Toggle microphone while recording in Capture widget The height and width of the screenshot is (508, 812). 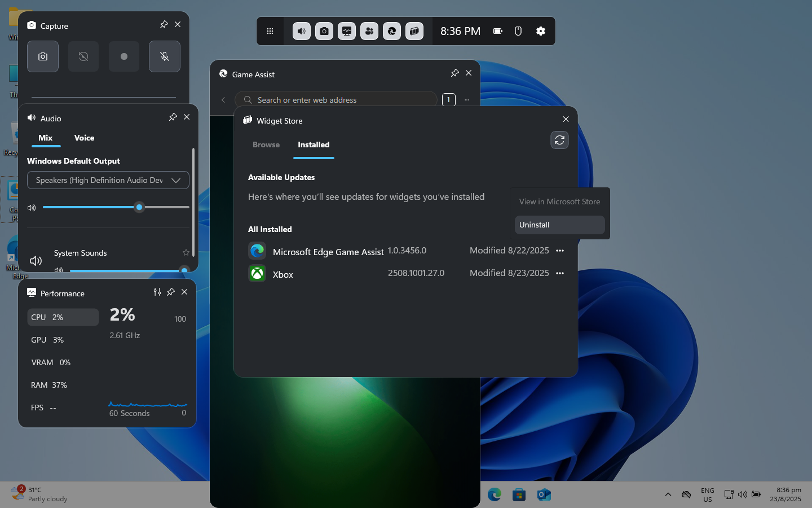point(165,56)
